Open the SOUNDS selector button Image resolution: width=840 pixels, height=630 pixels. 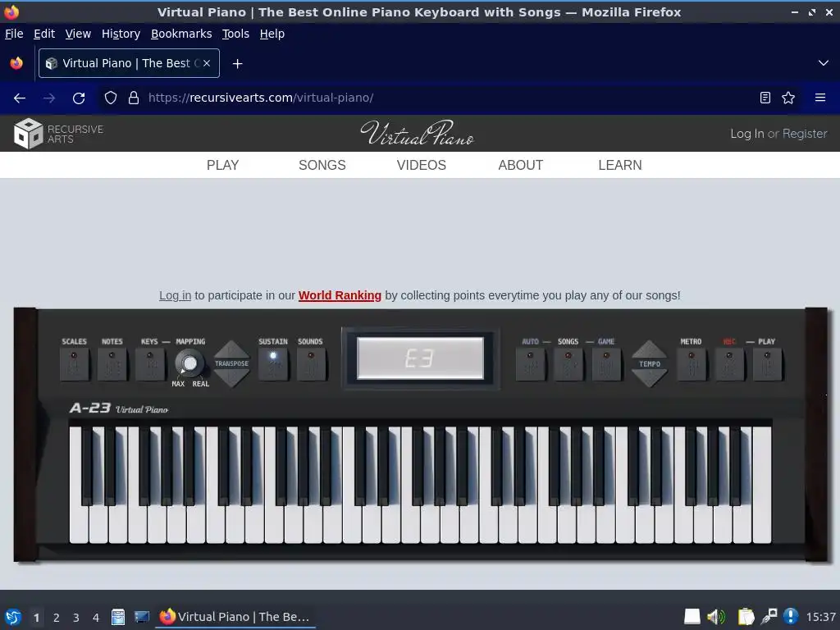[x=311, y=364]
